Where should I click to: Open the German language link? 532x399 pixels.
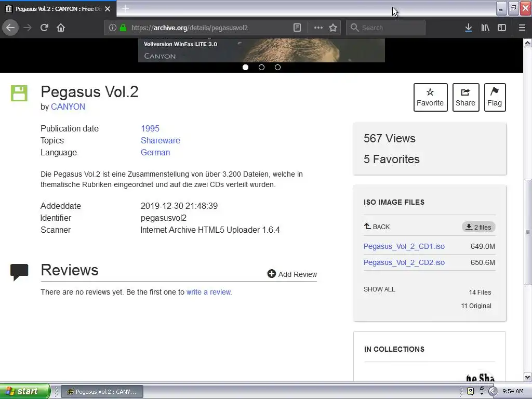pyautogui.click(x=155, y=152)
